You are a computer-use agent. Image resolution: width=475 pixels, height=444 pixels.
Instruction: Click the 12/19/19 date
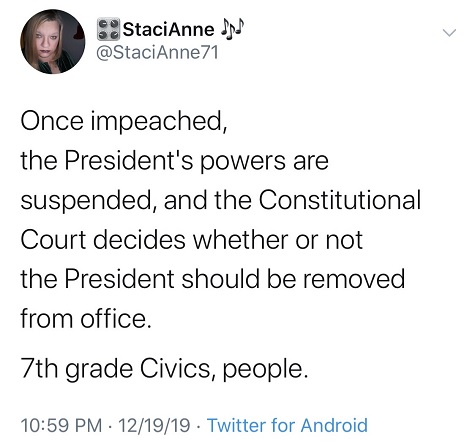point(154,425)
